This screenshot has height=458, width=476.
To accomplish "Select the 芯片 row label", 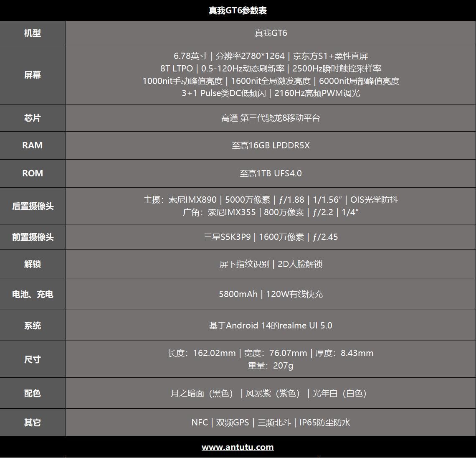I will tap(33, 118).
